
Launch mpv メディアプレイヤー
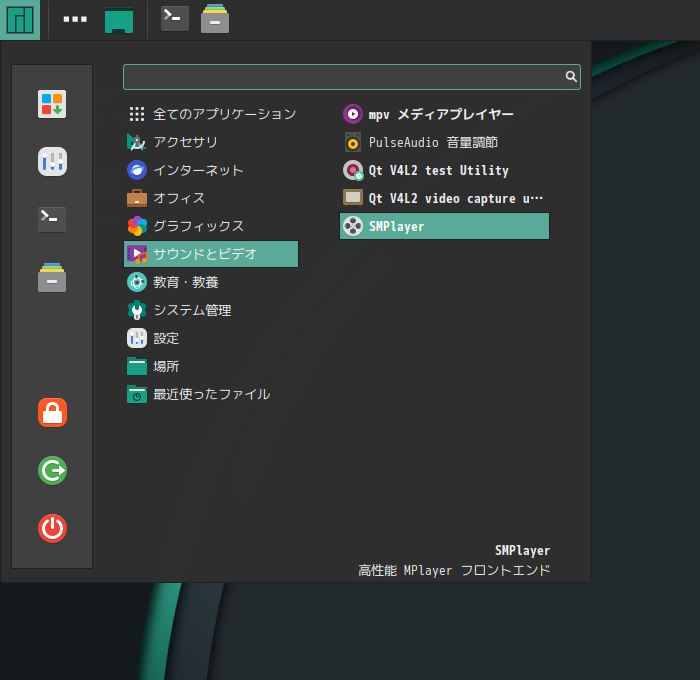(x=445, y=114)
